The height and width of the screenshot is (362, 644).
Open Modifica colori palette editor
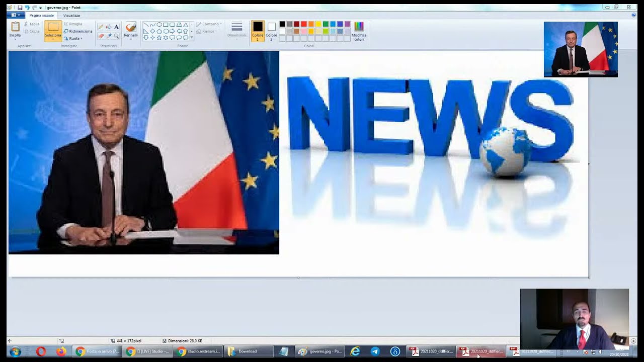click(x=359, y=31)
